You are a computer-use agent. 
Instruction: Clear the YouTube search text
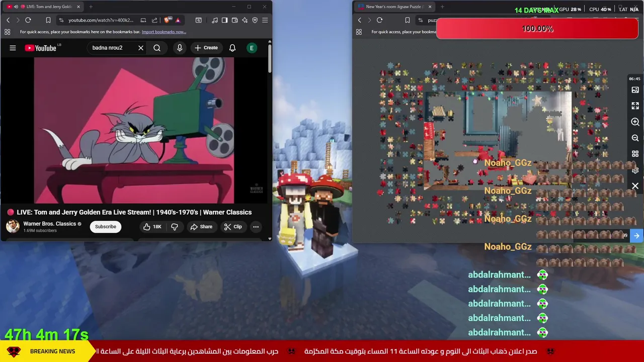[141, 48]
